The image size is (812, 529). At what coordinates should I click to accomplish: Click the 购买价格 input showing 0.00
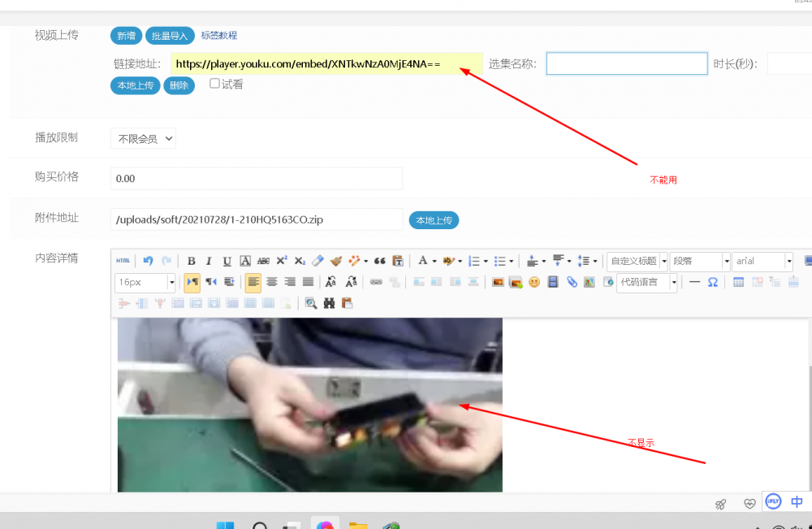pyautogui.click(x=257, y=178)
